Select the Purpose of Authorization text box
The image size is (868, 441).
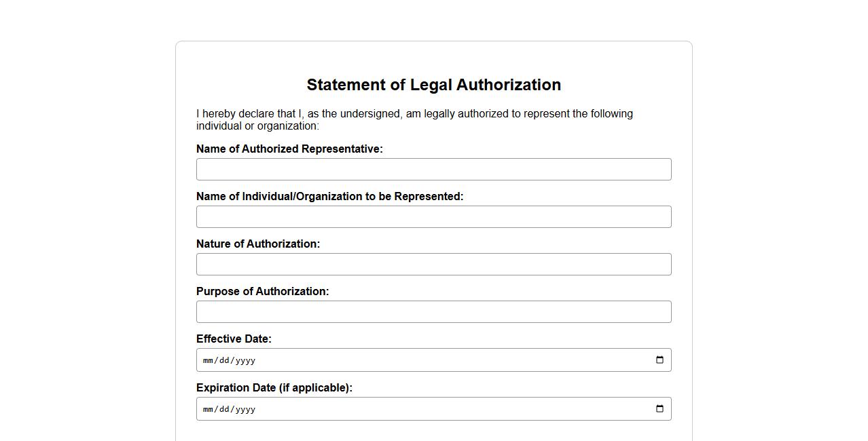pos(433,312)
